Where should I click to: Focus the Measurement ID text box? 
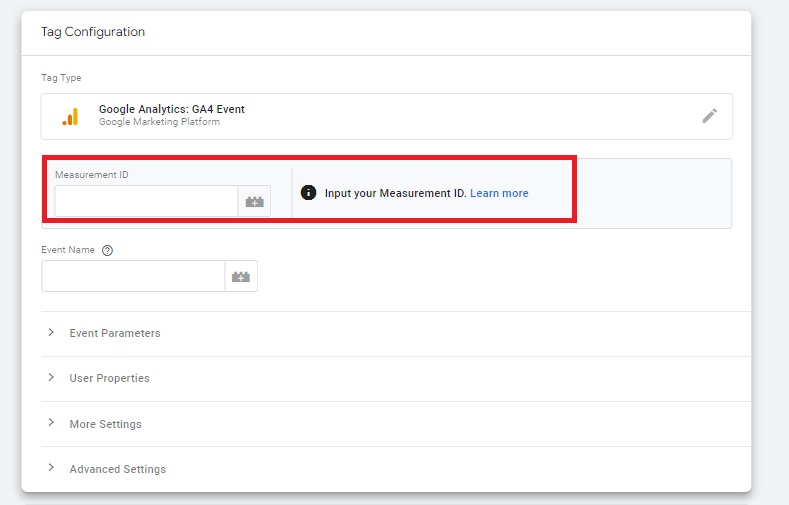[146, 201]
